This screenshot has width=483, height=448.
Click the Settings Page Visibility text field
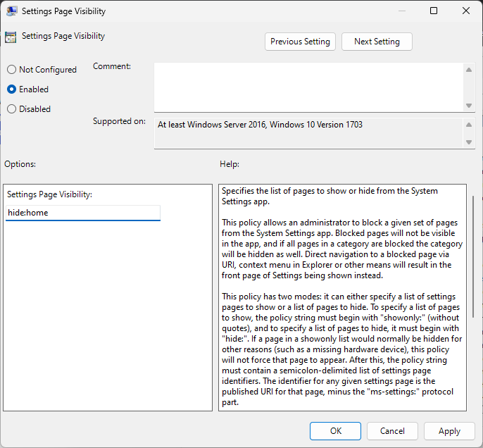[83, 213]
